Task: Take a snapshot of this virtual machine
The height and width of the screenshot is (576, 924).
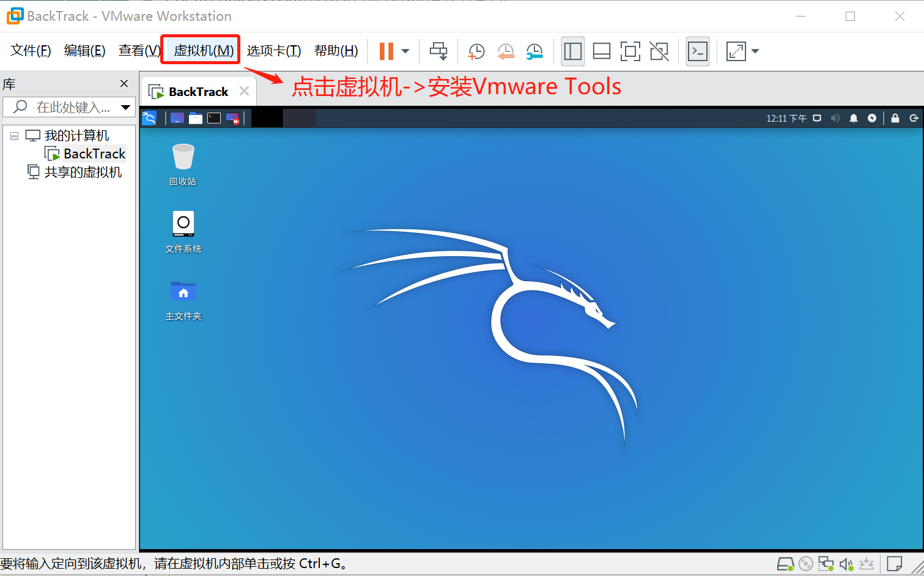Action: click(x=476, y=51)
